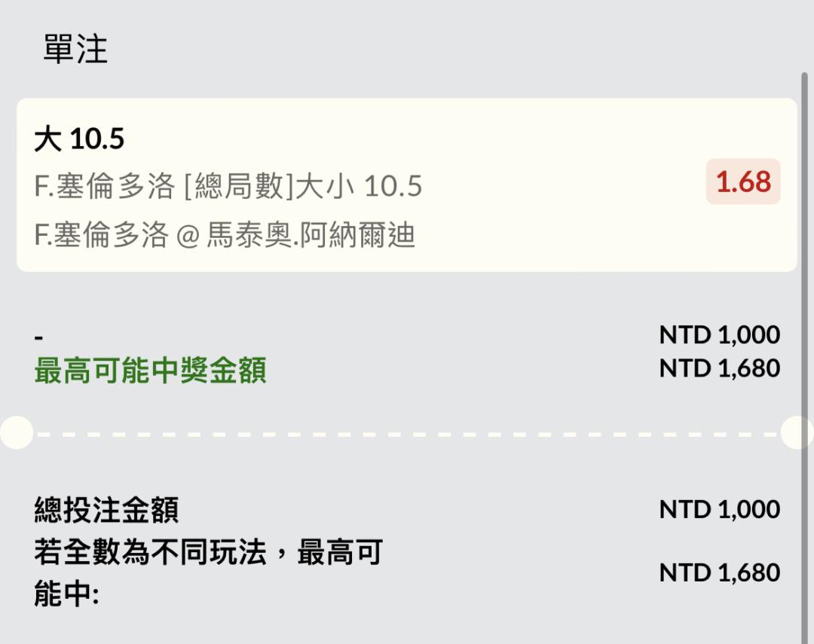The width and height of the screenshot is (814, 644).
Task: Click the total stake NTD 1,000 value
Action: point(720,509)
